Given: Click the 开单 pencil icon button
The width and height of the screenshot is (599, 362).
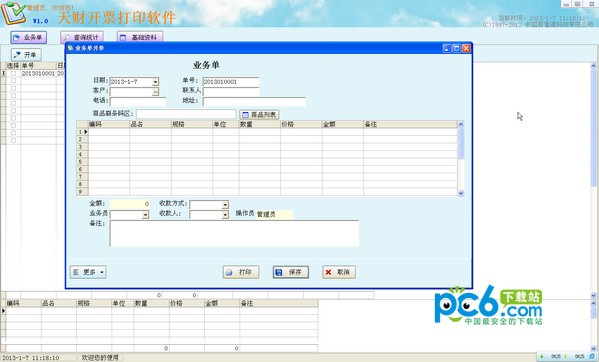Looking at the screenshot, I should click(x=26, y=55).
